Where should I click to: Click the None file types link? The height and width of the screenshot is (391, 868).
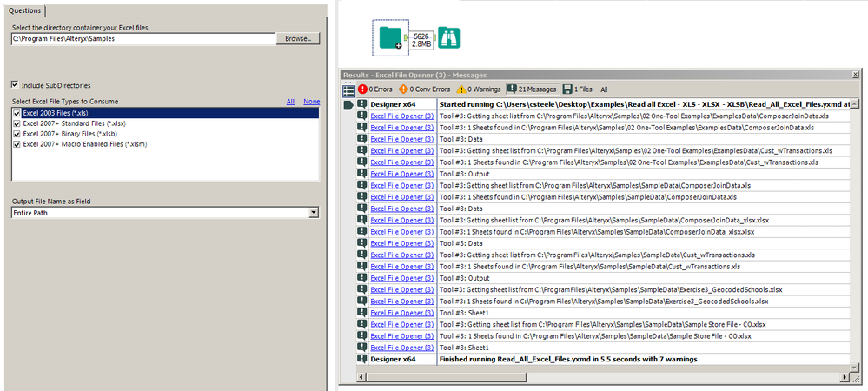(312, 102)
